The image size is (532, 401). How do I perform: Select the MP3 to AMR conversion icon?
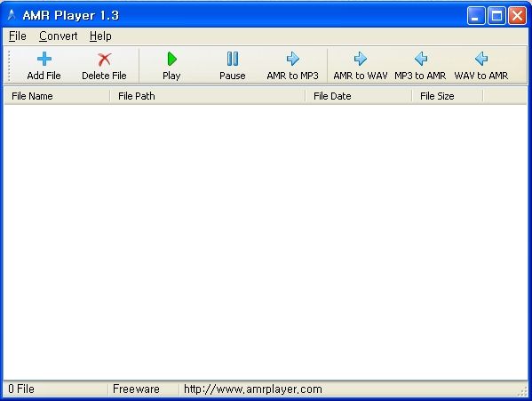(421, 59)
